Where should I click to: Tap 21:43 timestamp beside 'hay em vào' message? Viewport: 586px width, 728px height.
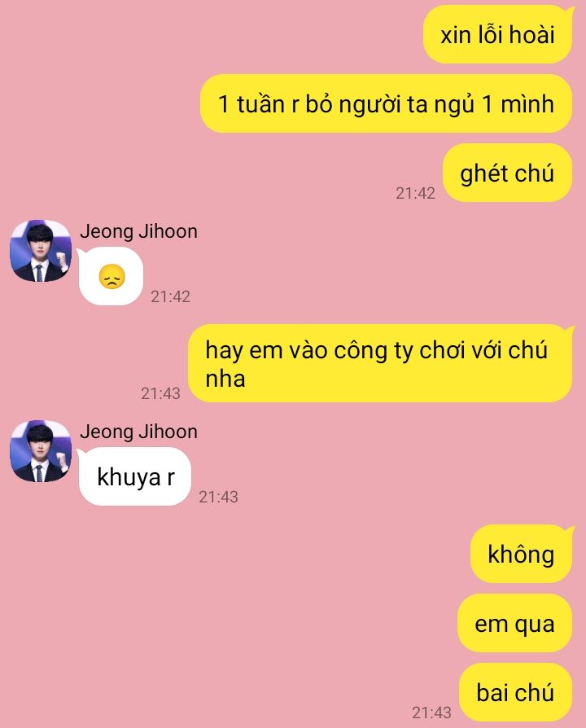160,393
